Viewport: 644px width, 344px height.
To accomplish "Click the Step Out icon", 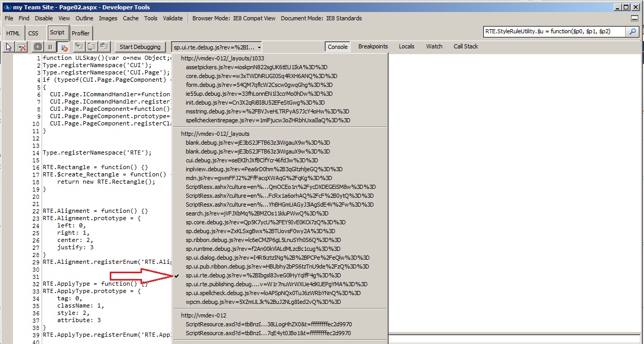I will coord(105,46).
